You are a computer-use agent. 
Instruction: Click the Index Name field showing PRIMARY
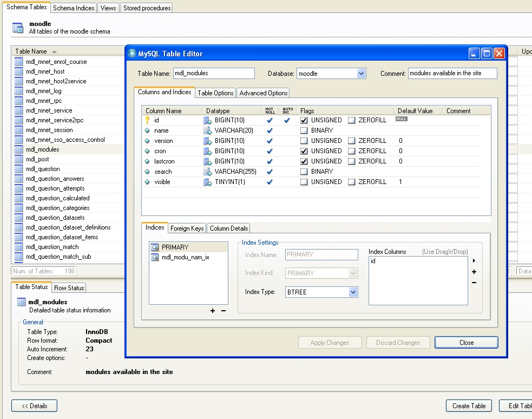(321, 254)
